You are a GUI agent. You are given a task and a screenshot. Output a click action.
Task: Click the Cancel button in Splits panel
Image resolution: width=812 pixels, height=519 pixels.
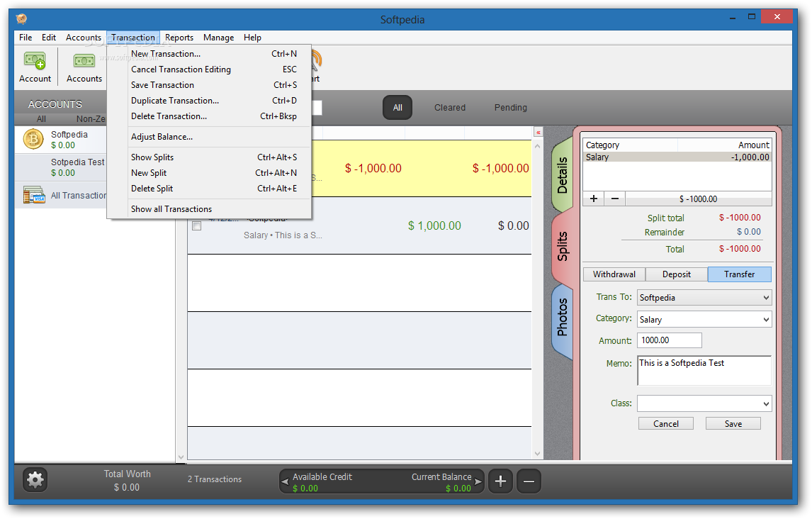pos(665,424)
